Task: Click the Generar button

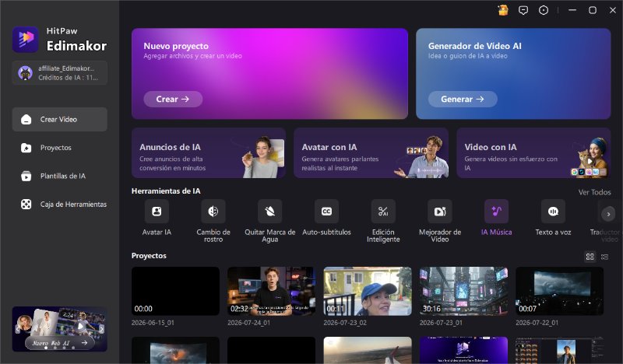Action: click(463, 99)
